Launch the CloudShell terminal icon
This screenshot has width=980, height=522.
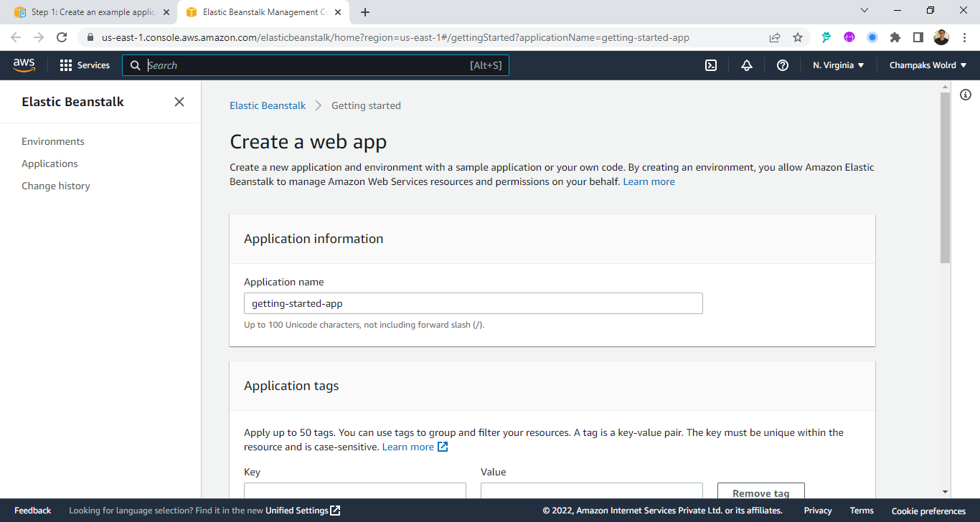pyautogui.click(x=711, y=65)
